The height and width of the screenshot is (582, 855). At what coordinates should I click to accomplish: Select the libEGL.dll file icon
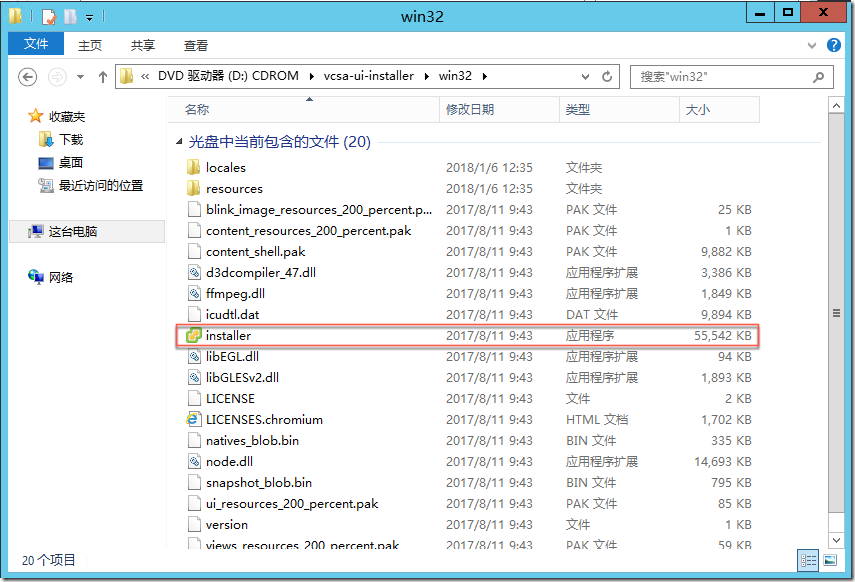(194, 356)
